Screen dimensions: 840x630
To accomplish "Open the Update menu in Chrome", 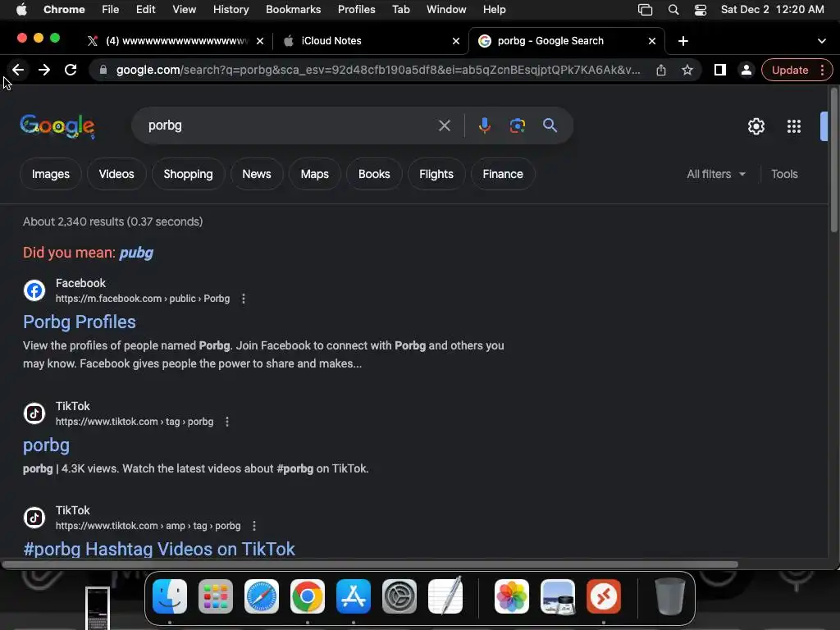I will 797,70.
